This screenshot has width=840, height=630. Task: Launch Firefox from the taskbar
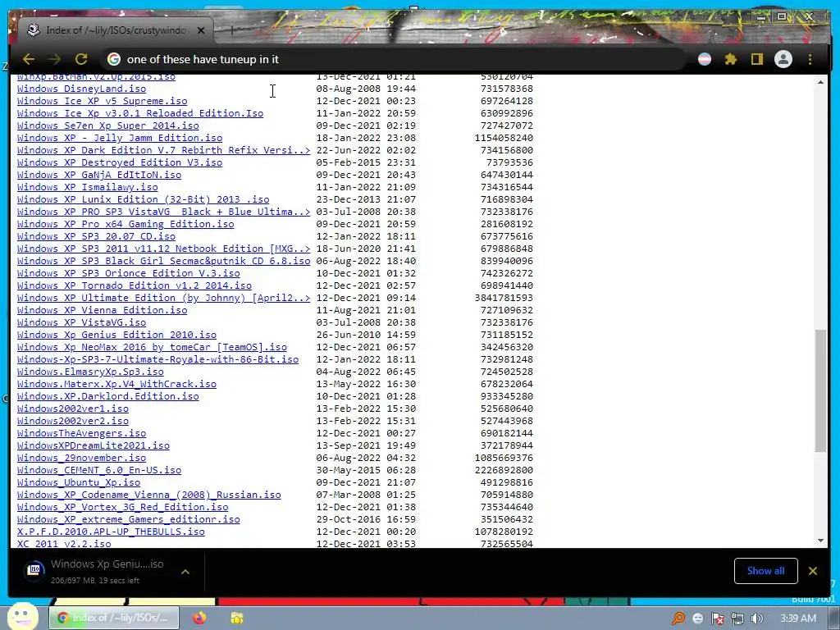coord(199,619)
